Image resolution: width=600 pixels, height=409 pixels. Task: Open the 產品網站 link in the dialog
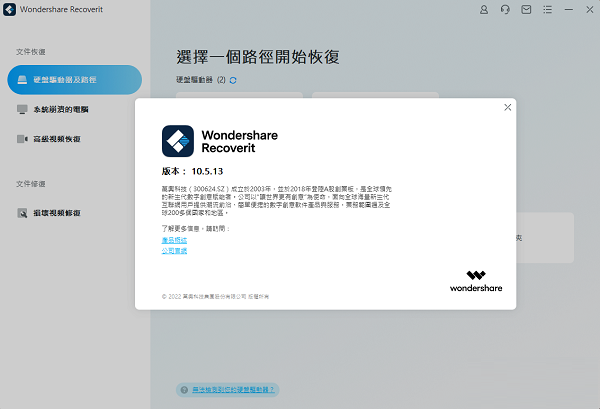(174, 240)
